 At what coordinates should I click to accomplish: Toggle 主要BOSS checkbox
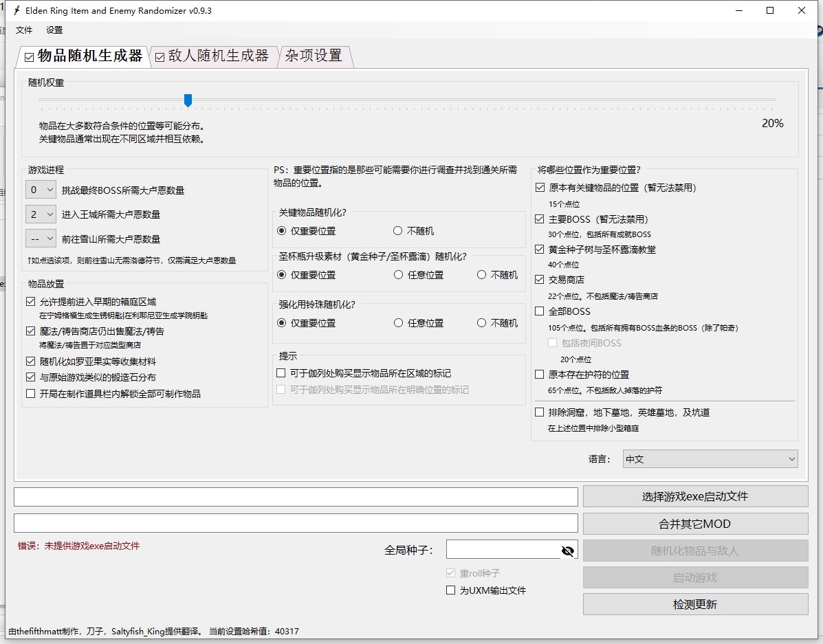point(540,219)
